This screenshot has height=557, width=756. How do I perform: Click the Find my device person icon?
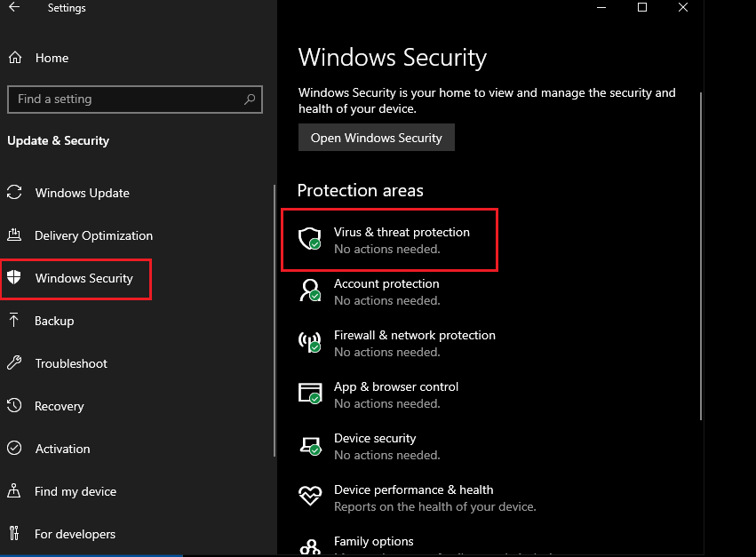coord(14,490)
